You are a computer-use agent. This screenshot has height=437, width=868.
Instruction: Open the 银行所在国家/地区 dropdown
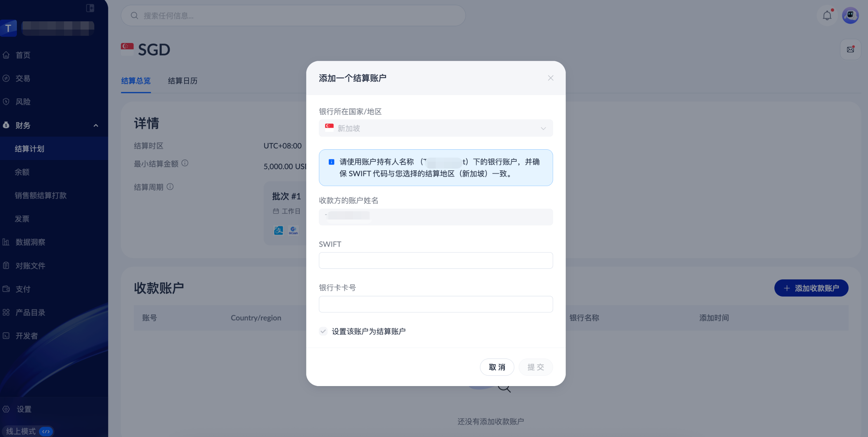pos(436,128)
